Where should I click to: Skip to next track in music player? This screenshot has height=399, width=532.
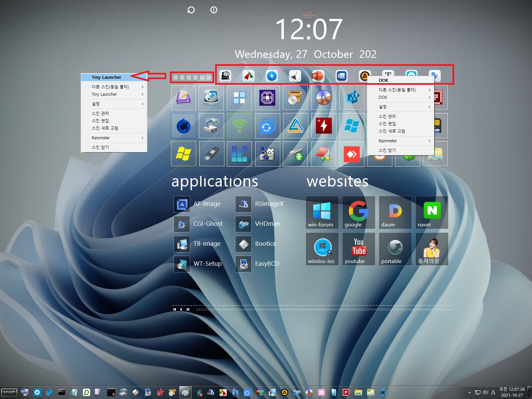point(188,309)
